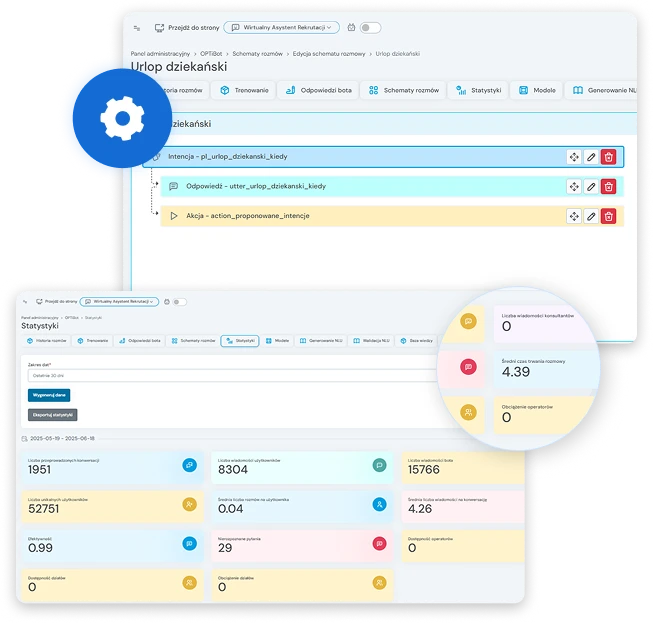
Task: Click pencil icon on the Intencja row
Action: tap(591, 157)
